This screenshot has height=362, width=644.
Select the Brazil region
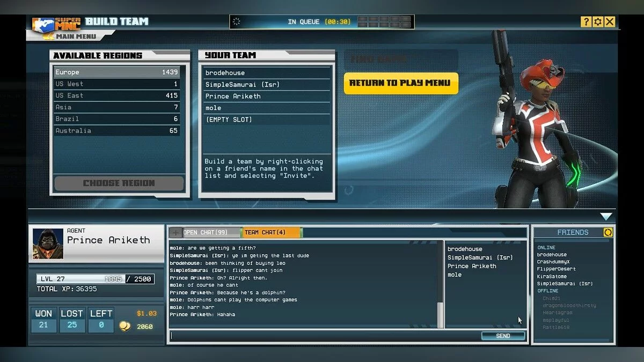pyautogui.click(x=117, y=119)
